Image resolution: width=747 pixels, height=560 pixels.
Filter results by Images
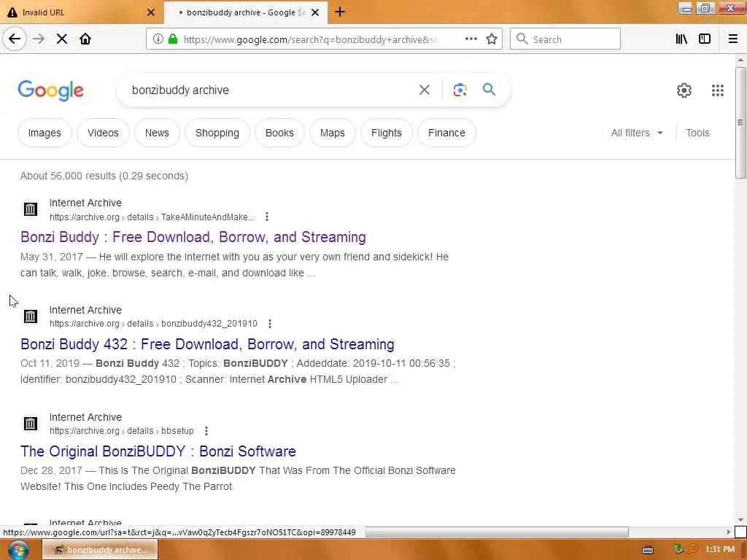[x=44, y=133]
